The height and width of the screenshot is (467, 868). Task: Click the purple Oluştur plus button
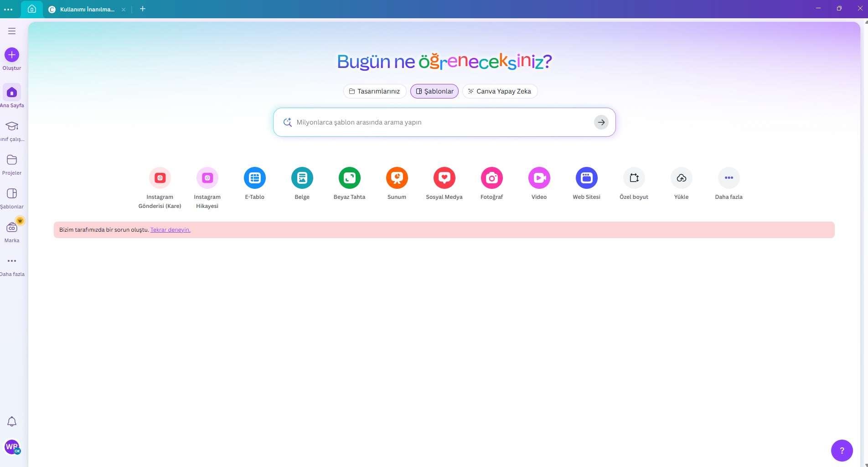click(12, 55)
